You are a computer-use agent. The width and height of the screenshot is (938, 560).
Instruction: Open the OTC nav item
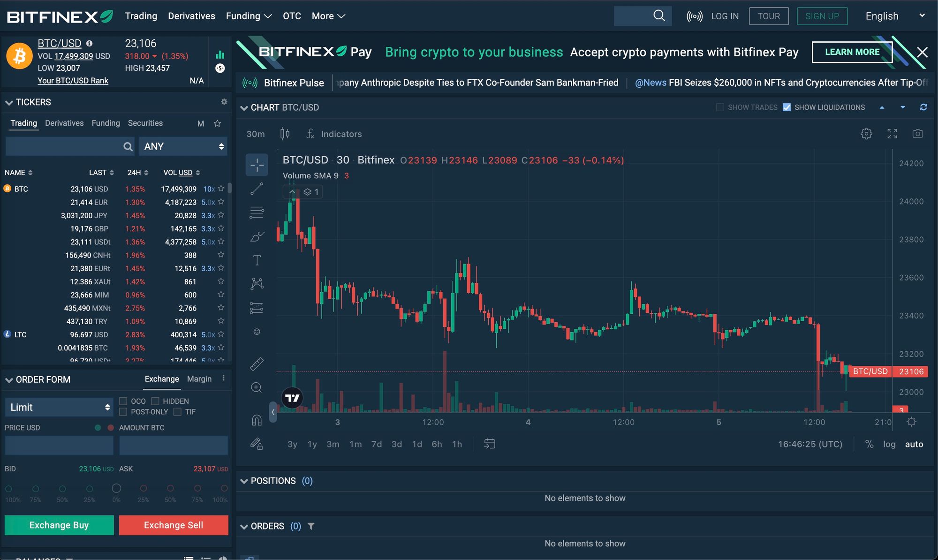(292, 16)
